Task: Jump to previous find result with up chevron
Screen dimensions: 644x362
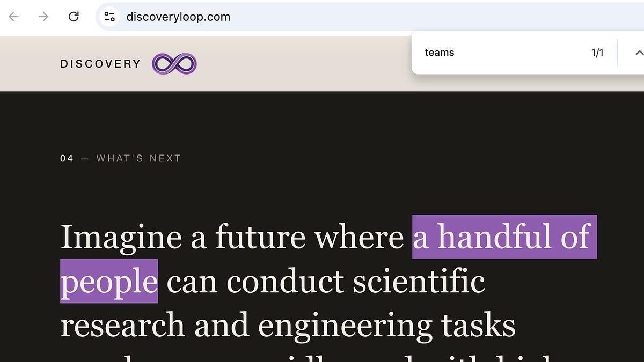Action: point(639,53)
